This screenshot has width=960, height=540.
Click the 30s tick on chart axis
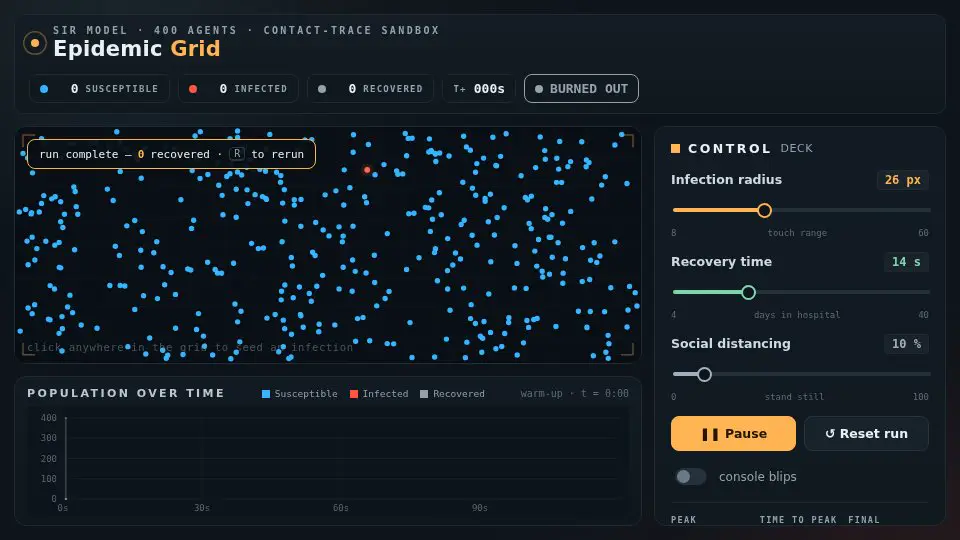coord(202,508)
